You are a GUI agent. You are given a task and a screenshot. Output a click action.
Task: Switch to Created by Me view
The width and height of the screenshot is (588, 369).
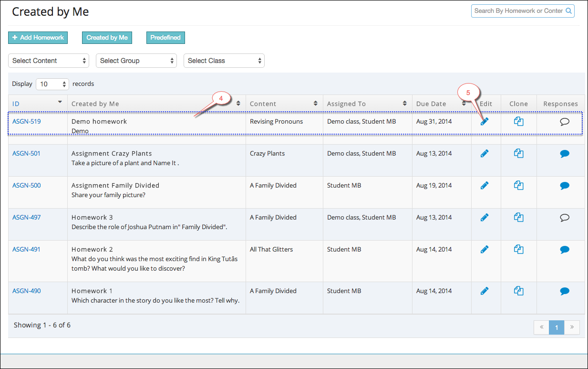pos(107,38)
